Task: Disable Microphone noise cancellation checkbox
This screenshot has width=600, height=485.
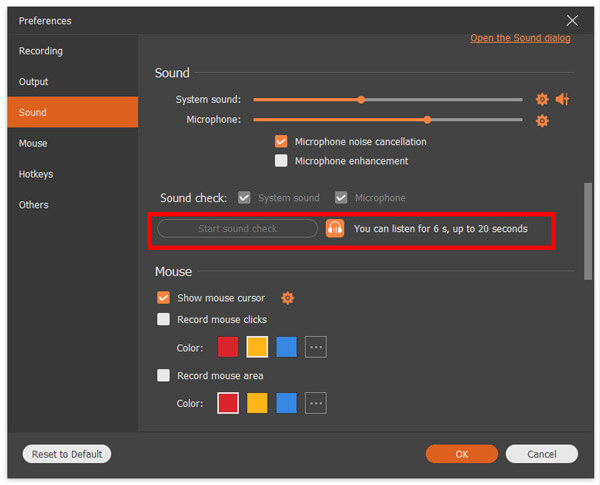Action: click(x=281, y=142)
